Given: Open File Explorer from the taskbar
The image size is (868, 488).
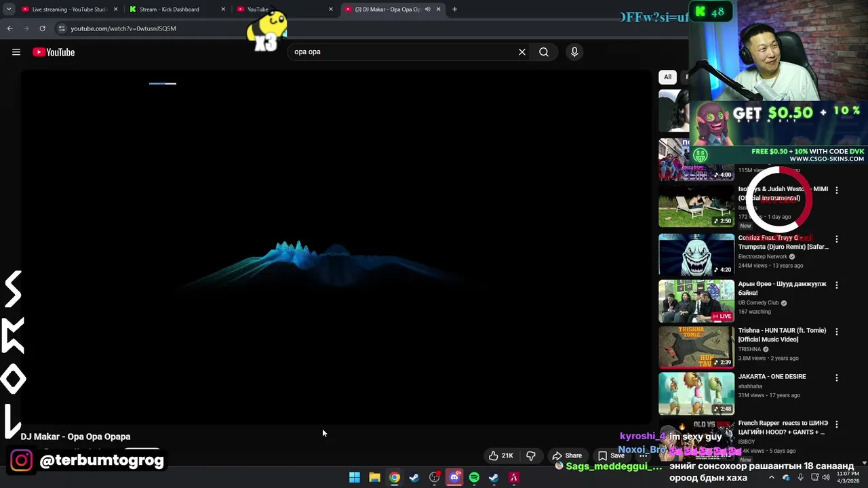Looking at the screenshot, I should (374, 477).
